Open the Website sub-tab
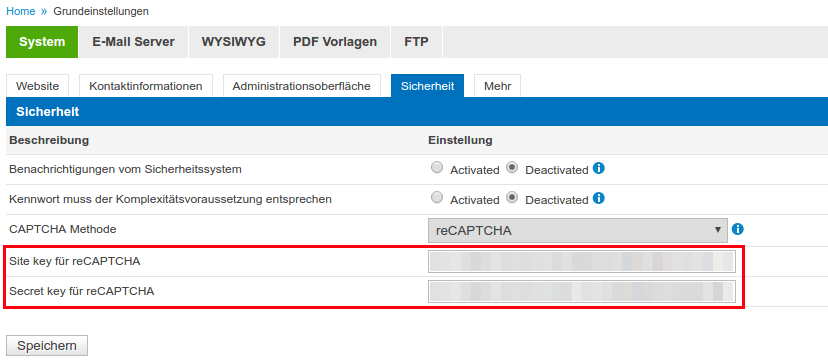 tap(37, 86)
